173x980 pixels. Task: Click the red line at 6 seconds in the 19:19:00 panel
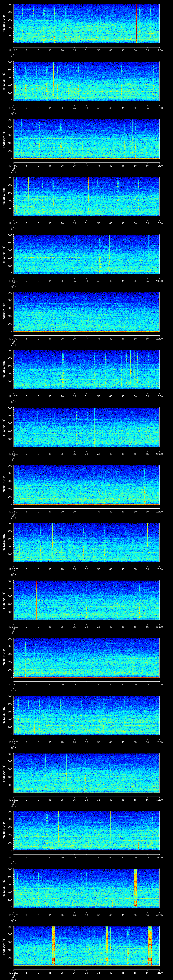(x=28, y=196)
